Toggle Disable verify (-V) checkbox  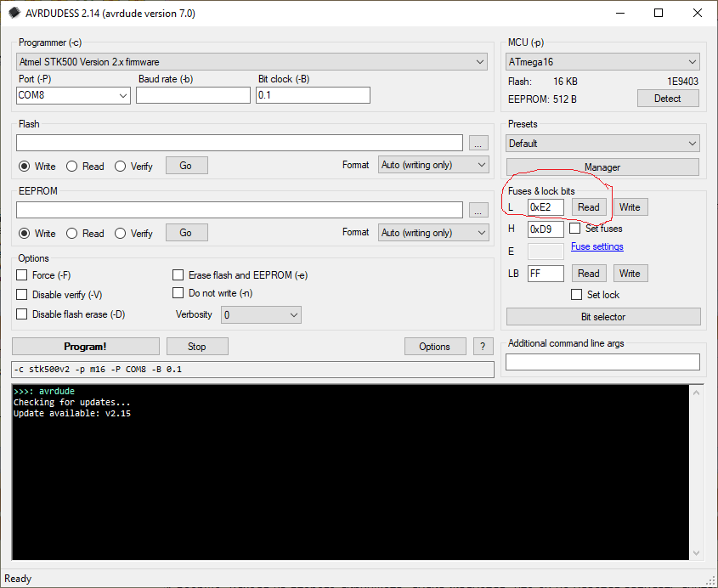(x=22, y=295)
